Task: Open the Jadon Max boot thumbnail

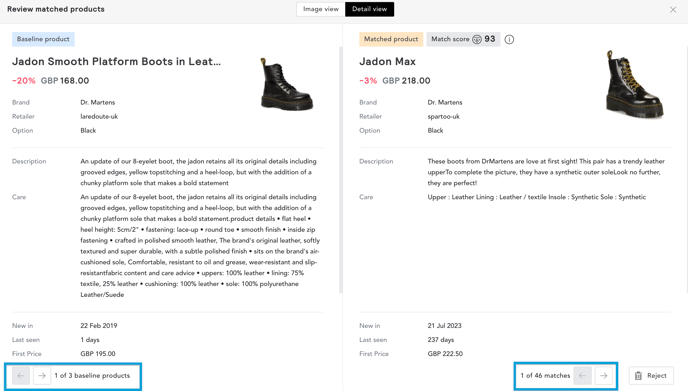Action: click(634, 84)
